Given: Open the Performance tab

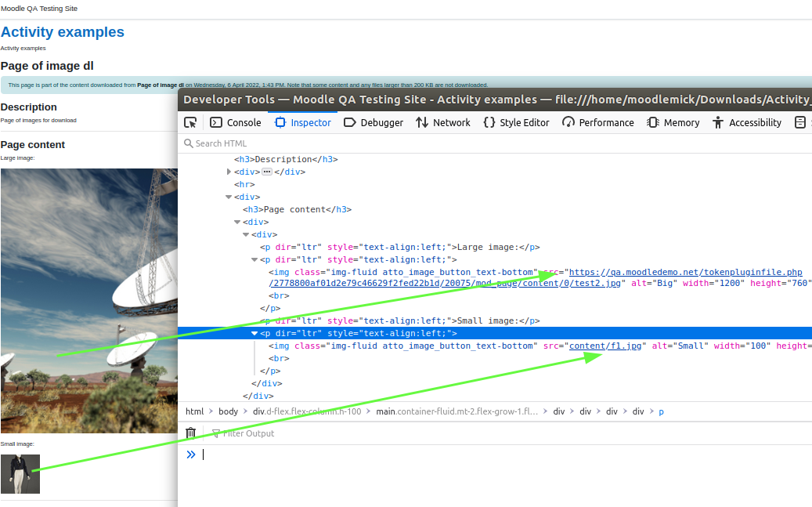Looking at the screenshot, I should (598, 123).
